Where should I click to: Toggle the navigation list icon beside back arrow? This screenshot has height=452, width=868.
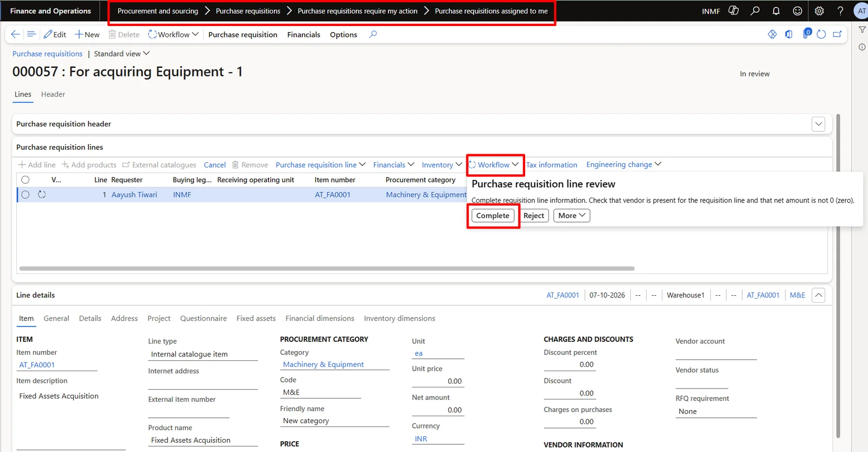point(31,34)
